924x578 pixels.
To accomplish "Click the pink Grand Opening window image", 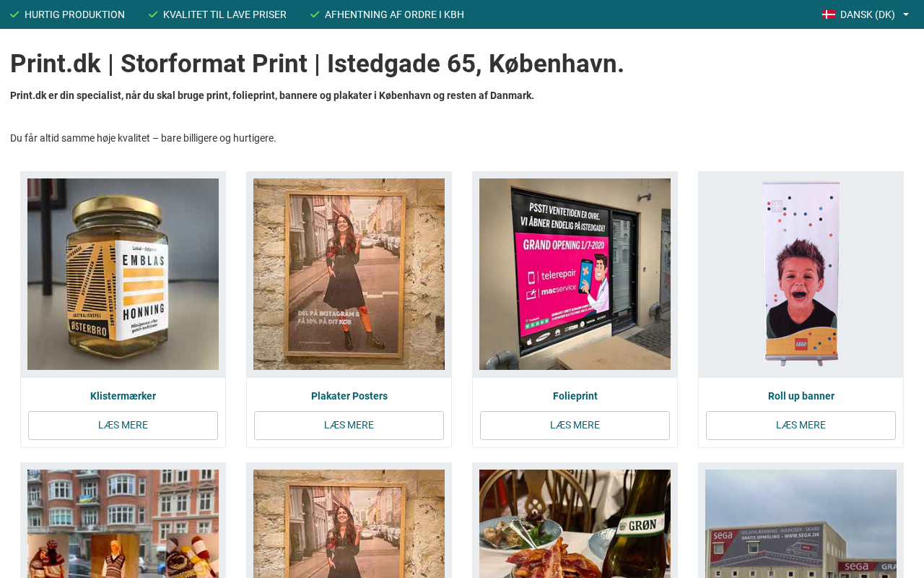I will click(575, 275).
